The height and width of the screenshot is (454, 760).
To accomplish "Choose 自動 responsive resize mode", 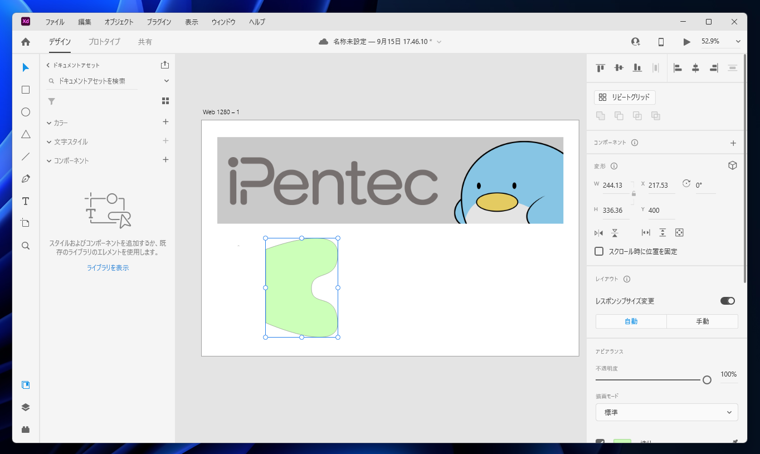I will [631, 321].
